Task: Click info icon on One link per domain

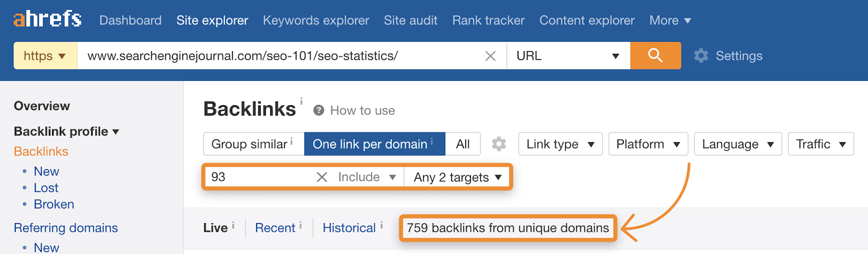Action: coord(432,142)
